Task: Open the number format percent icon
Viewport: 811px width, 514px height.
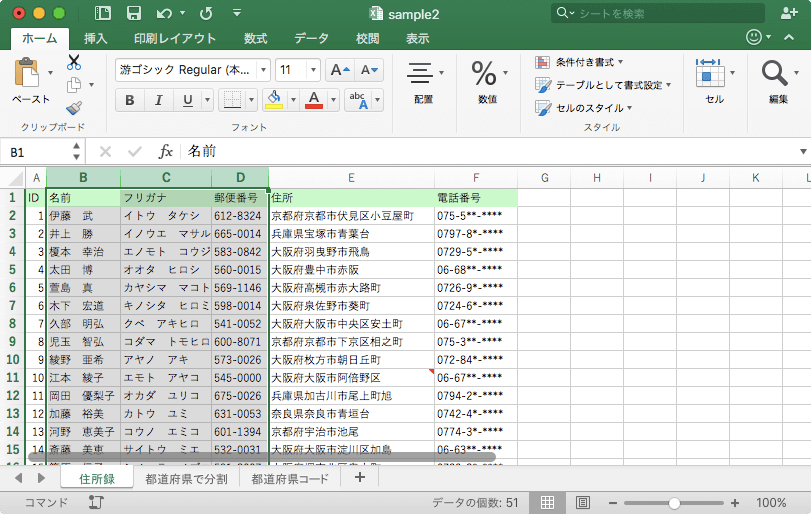Action: click(x=484, y=73)
